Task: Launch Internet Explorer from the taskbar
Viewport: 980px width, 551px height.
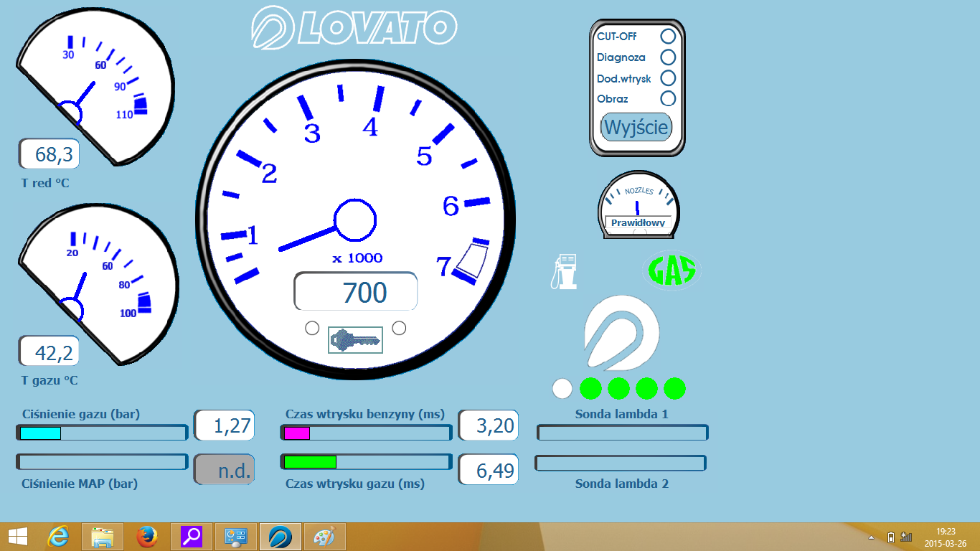Action: [x=58, y=537]
